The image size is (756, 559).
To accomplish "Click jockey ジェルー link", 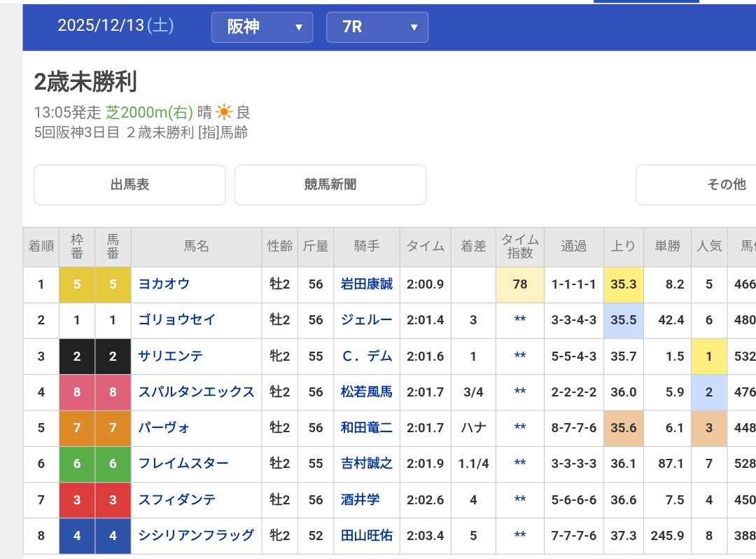I will click(367, 320).
